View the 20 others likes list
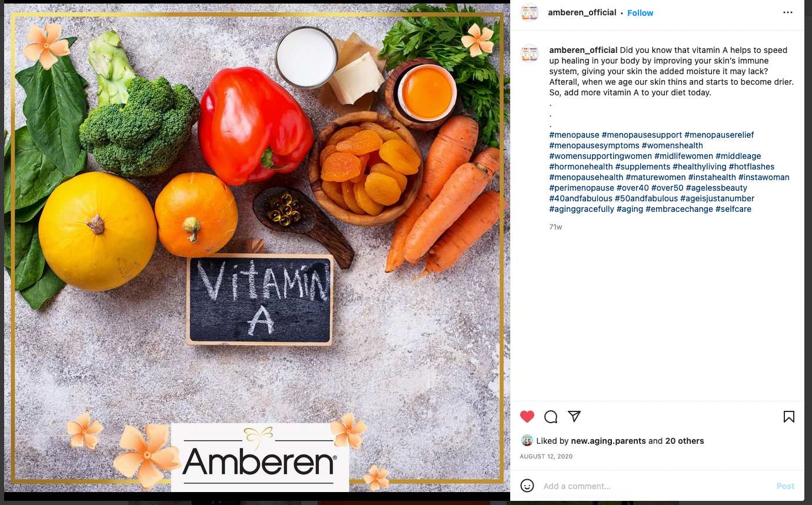The image size is (812, 505). [684, 441]
